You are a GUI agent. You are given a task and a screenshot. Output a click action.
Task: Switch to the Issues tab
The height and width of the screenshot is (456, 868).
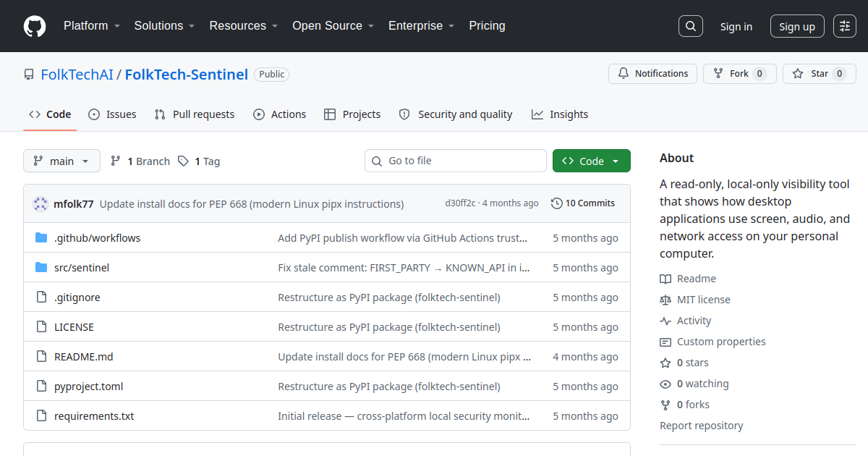click(112, 114)
